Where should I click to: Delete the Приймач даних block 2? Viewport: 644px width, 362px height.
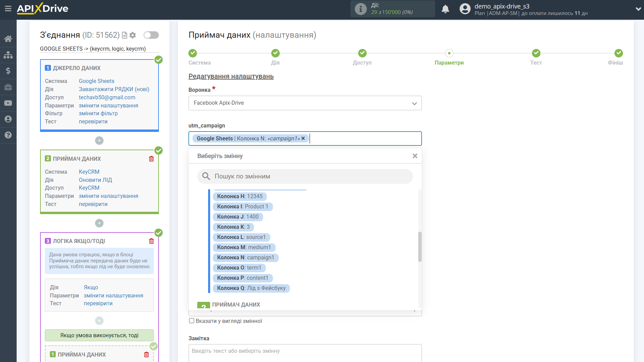[151, 159]
